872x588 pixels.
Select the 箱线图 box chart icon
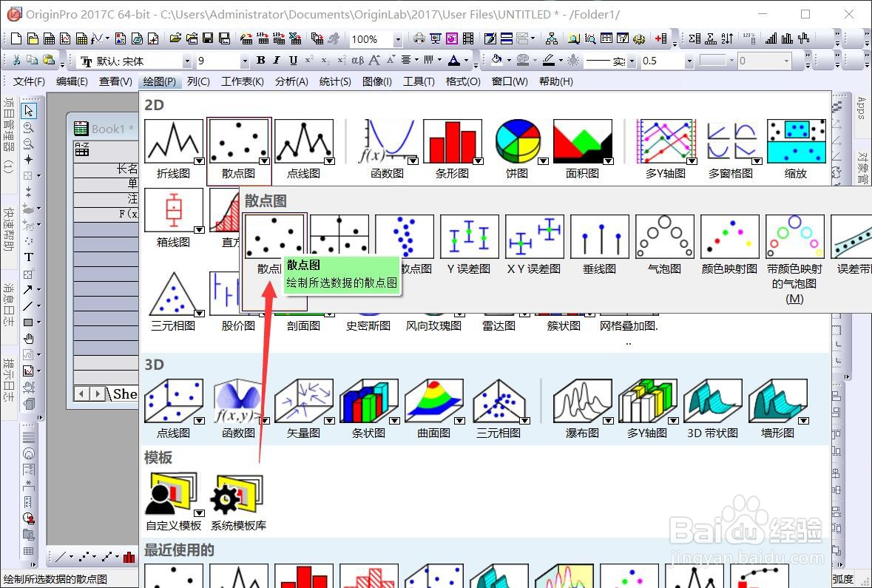(174, 210)
